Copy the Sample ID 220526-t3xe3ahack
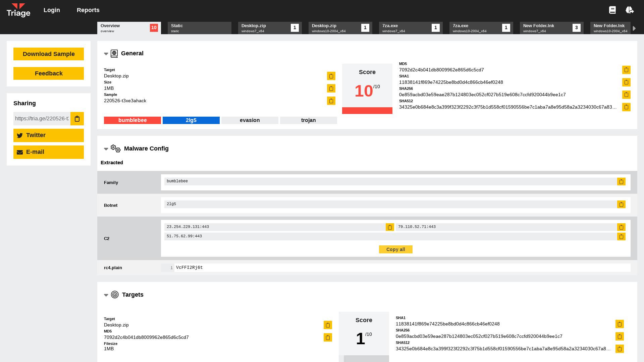Viewport: 644px width, 362px height. click(x=331, y=101)
